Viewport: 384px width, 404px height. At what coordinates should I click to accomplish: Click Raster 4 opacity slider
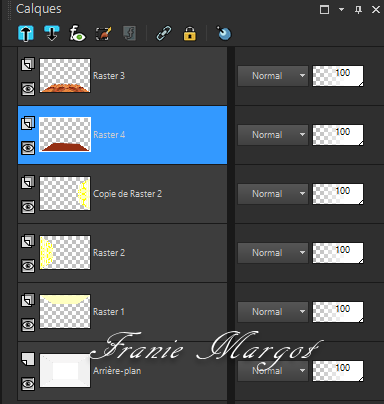[338, 135]
